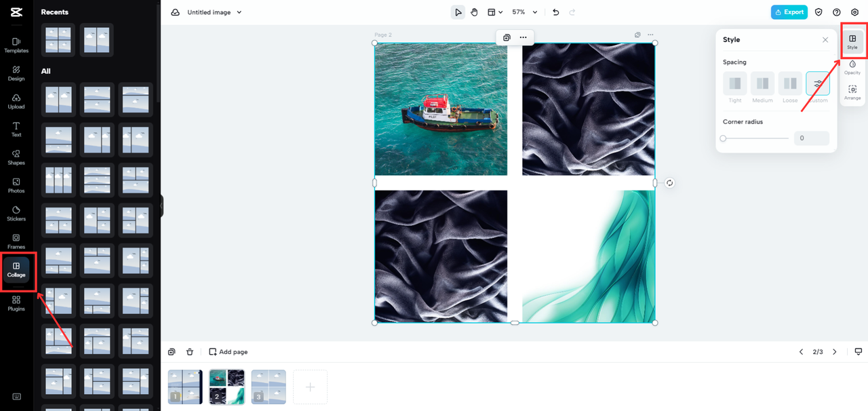Open the Opacity panel on right
Screen dimensions: 868x411
point(852,67)
